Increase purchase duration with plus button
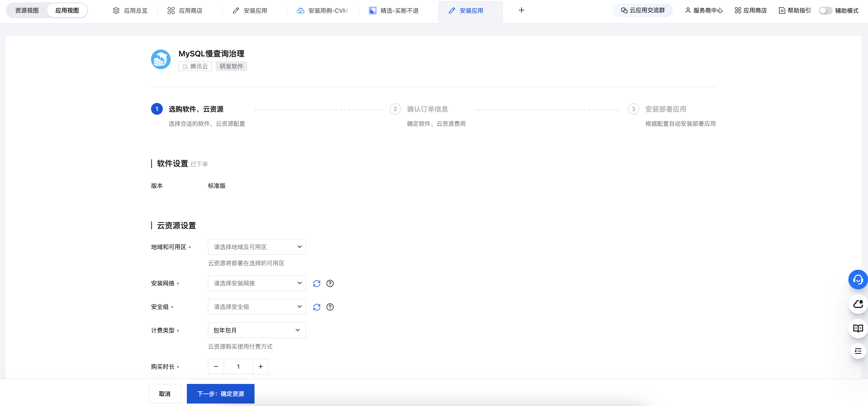The height and width of the screenshot is (406, 868). tap(260, 367)
